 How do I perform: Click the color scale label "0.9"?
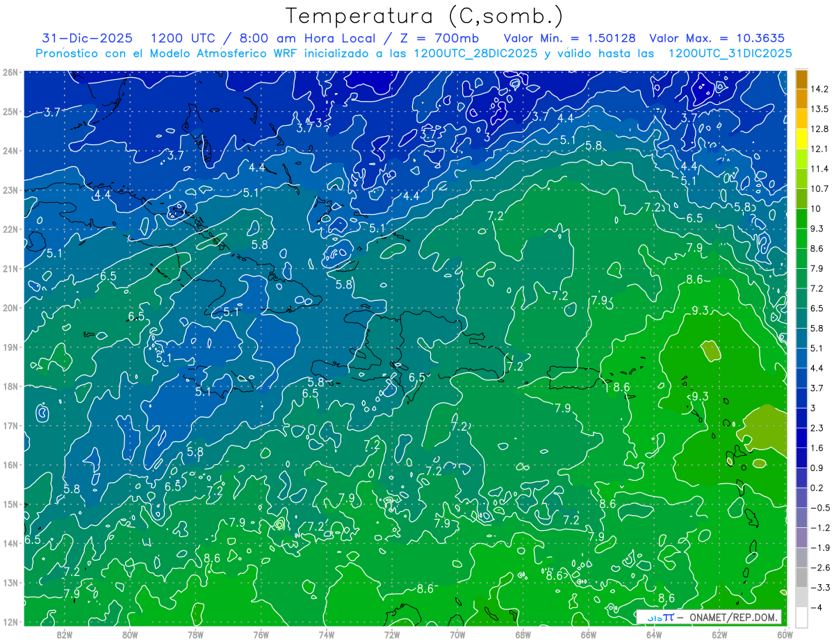817,468
